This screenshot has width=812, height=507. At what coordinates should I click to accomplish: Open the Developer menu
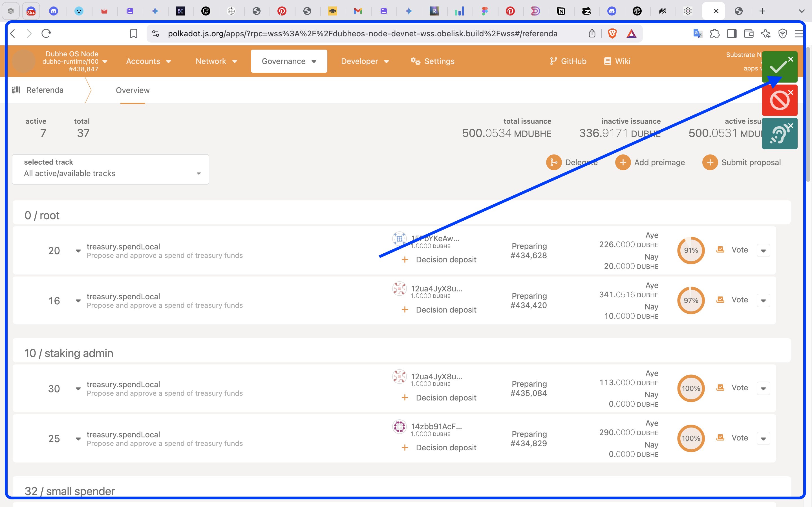(x=365, y=61)
